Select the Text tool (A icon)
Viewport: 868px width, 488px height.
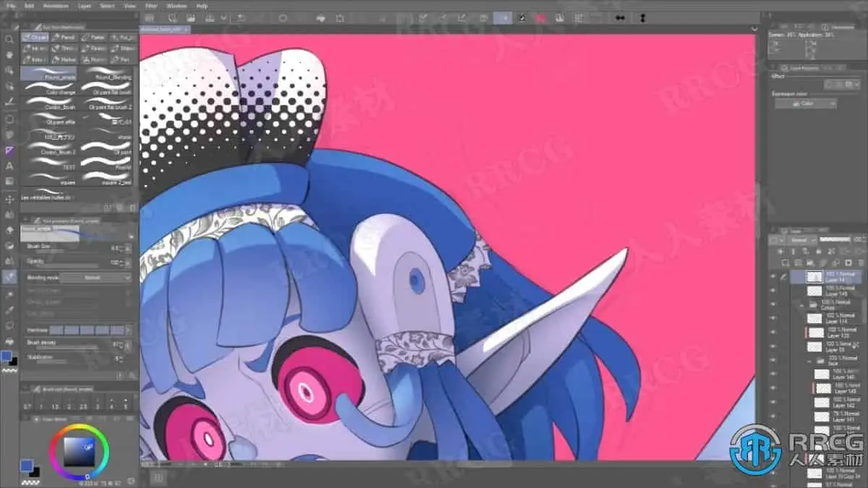click(9, 166)
